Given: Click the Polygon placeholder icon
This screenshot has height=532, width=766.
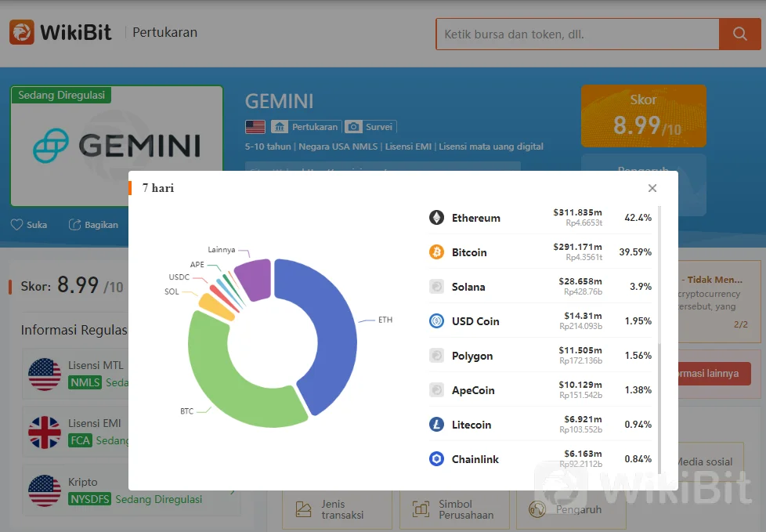Looking at the screenshot, I should (x=436, y=355).
